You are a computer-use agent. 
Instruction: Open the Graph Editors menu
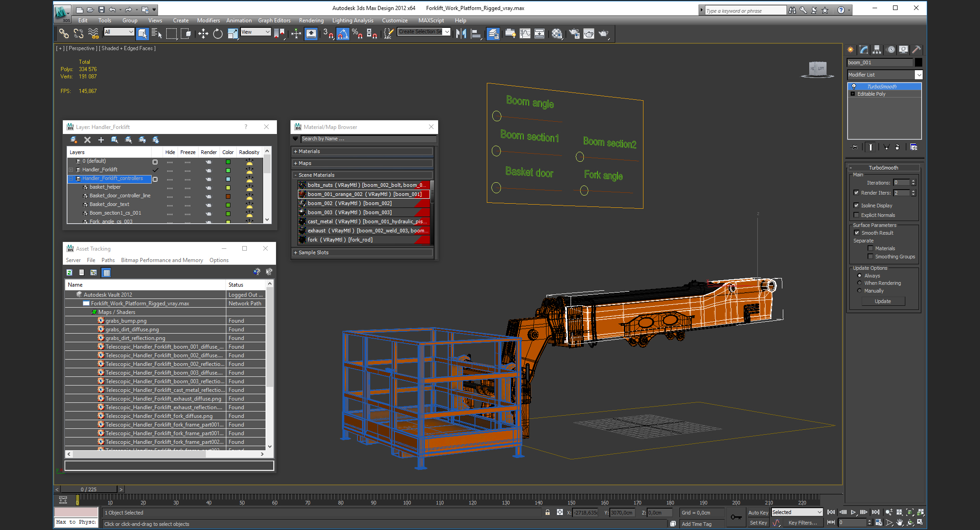(274, 21)
